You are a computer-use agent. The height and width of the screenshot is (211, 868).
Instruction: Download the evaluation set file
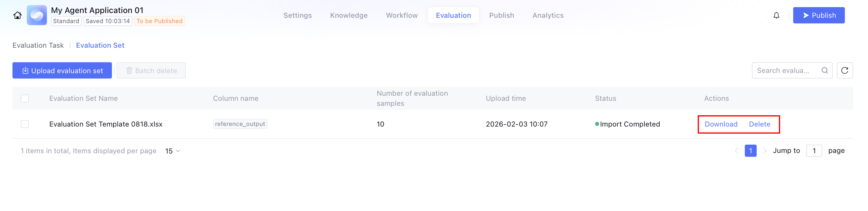coord(721,124)
